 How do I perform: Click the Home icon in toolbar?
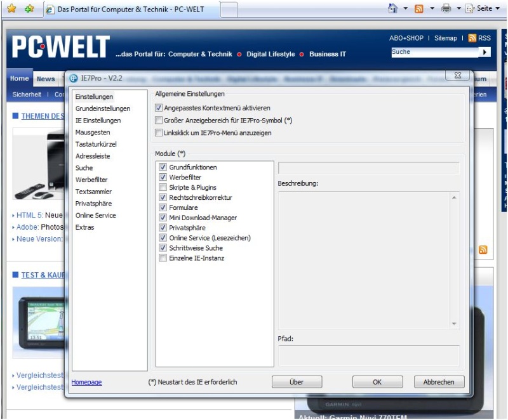[x=393, y=9]
